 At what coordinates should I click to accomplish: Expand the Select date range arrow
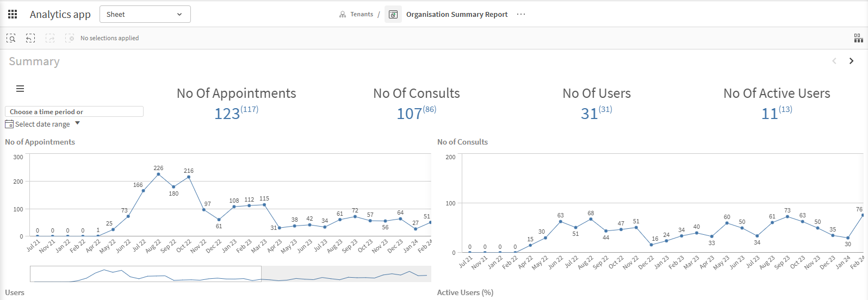[77, 123]
